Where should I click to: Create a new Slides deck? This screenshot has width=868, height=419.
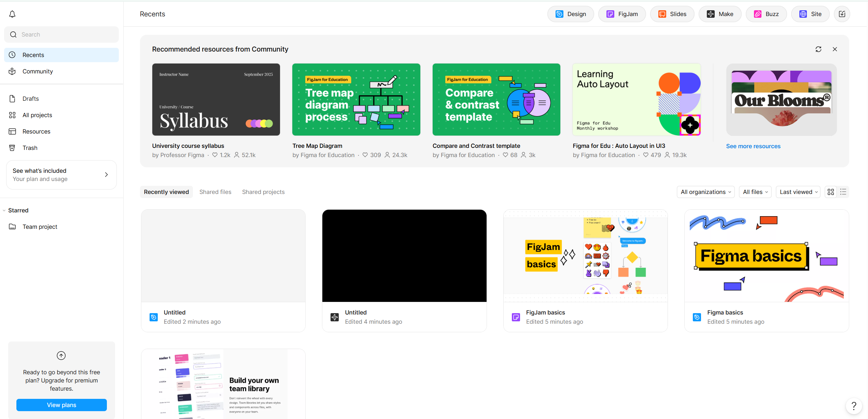point(672,14)
